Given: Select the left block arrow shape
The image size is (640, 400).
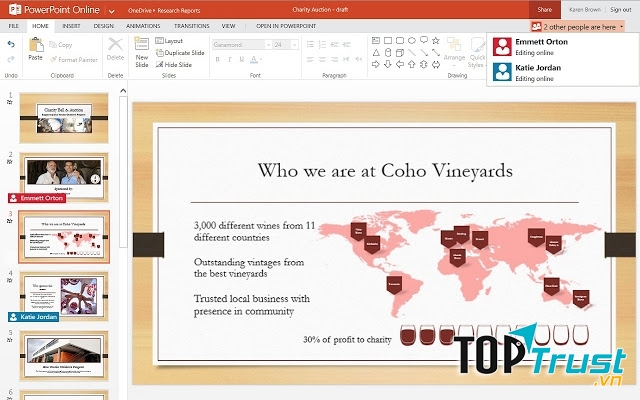Looking at the screenshot, I should point(400,64).
